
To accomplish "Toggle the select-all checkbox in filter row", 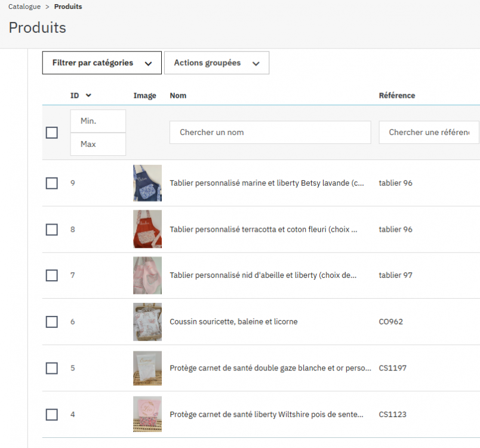I will point(52,133).
